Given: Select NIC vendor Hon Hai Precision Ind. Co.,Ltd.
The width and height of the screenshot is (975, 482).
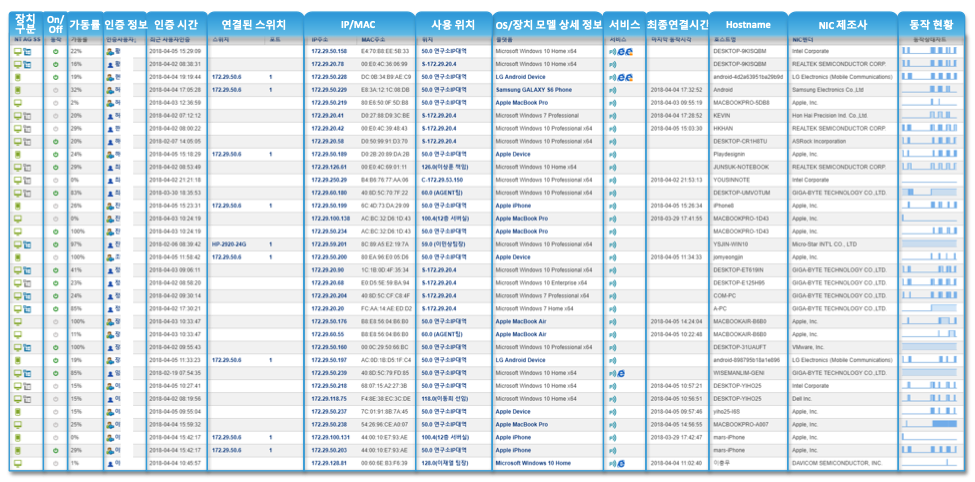Looking at the screenshot, I should [x=829, y=116].
